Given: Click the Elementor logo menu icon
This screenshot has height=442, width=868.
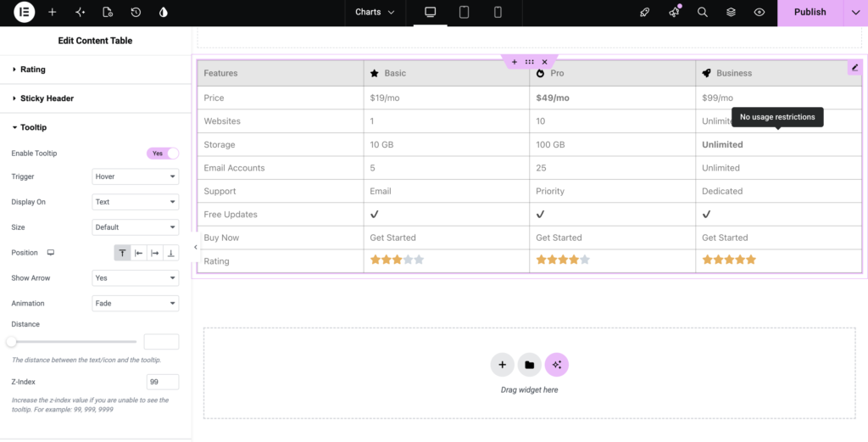Looking at the screenshot, I should click(25, 12).
